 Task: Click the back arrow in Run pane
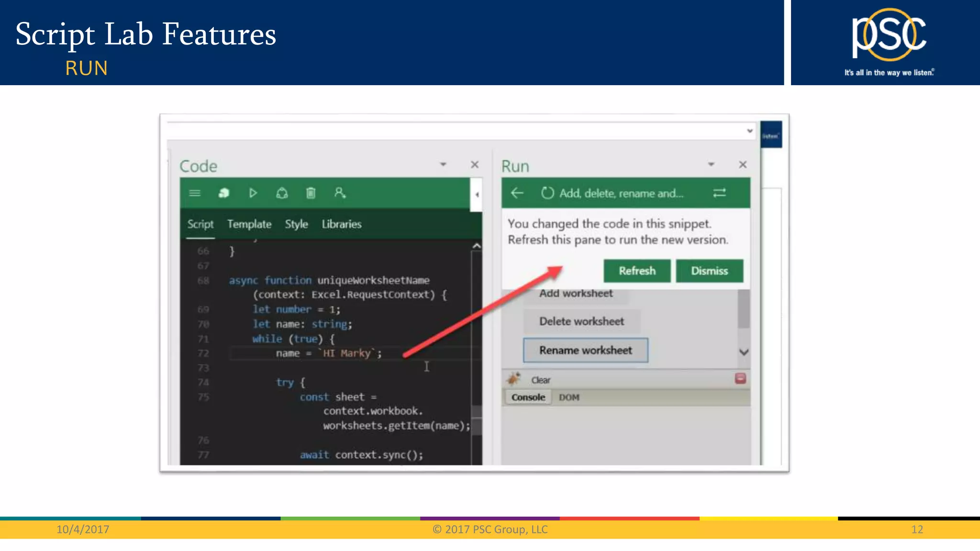[x=517, y=193]
